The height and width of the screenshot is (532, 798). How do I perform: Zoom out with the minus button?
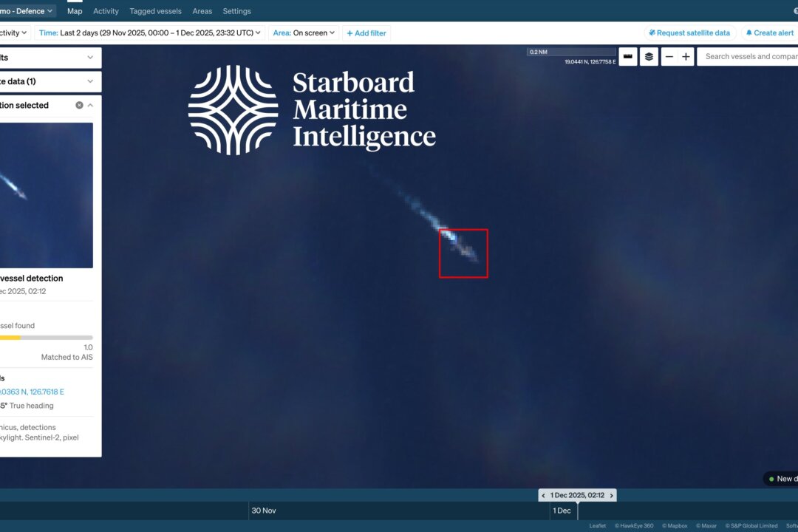[x=669, y=57]
